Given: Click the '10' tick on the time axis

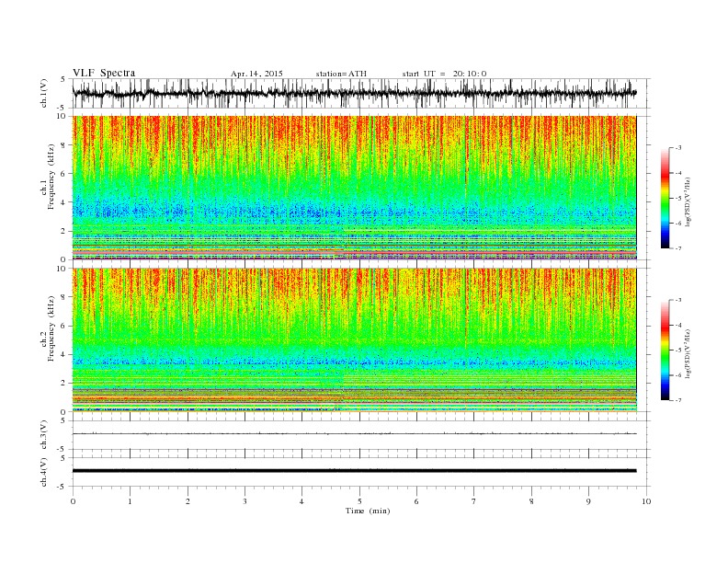Looking at the screenshot, I should pyautogui.click(x=646, y=501).
